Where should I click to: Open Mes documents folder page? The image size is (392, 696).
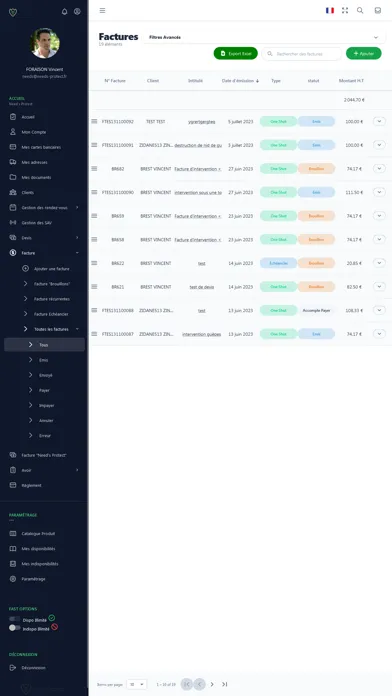coord(44,178)
